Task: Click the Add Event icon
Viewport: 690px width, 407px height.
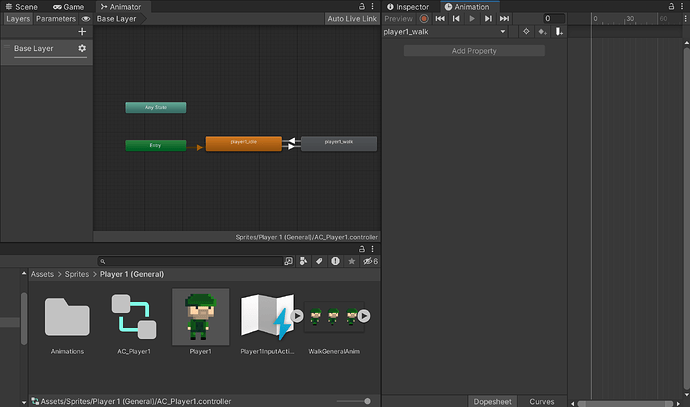Action: tap(559, 31)
